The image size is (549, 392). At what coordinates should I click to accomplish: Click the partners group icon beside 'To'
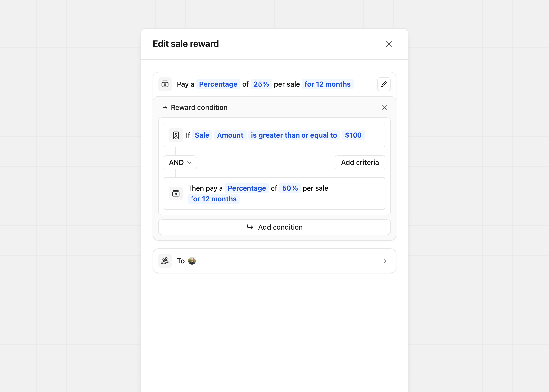click(x=165, y=261)
